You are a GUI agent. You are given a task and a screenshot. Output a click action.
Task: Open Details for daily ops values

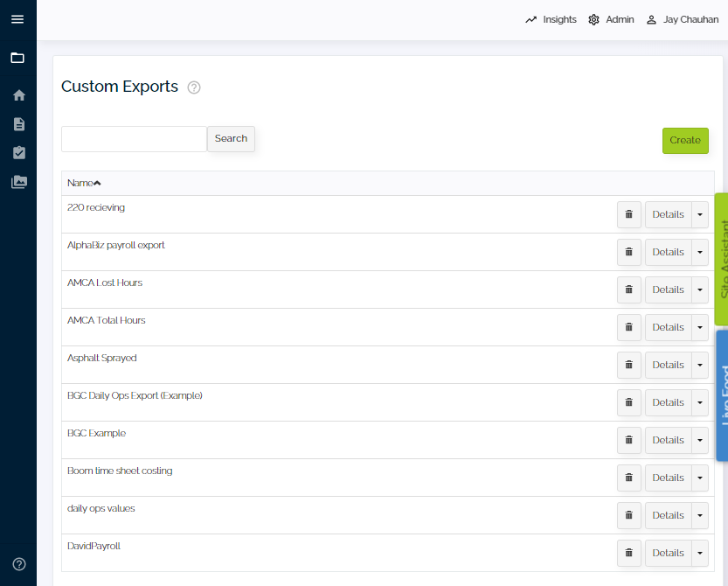[668, 515]
